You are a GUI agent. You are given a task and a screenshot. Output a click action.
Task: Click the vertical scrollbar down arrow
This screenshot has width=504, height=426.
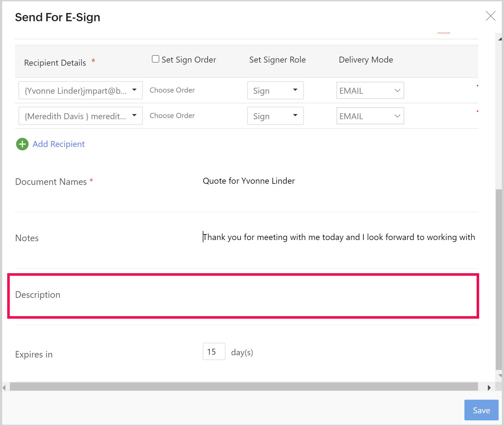(500, 376)
